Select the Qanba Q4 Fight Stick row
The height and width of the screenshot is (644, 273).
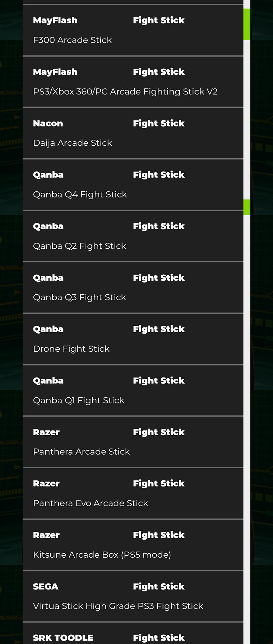[x=80, y=194]
